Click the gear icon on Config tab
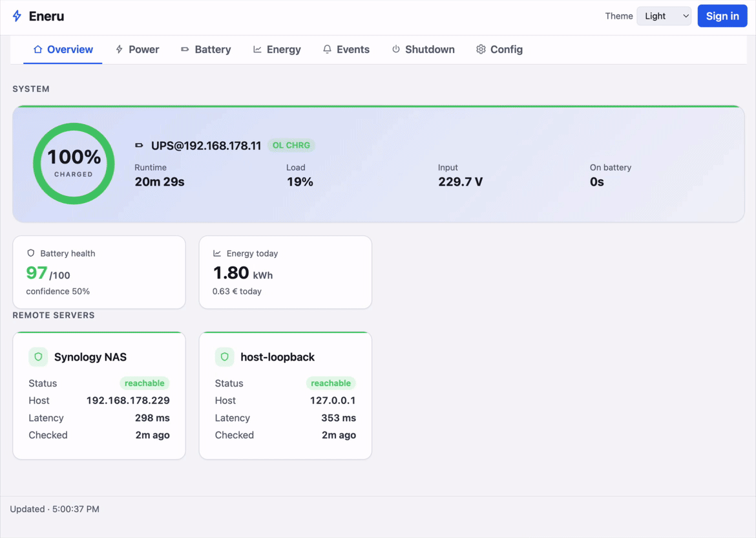The width and height of the screenshot is (756, 538). 481,49
